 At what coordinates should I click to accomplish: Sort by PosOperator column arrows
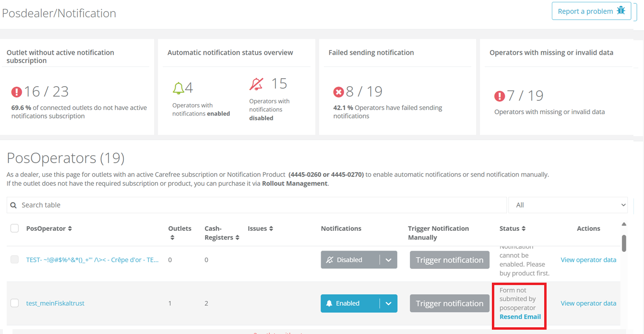(x=70, y=229)
